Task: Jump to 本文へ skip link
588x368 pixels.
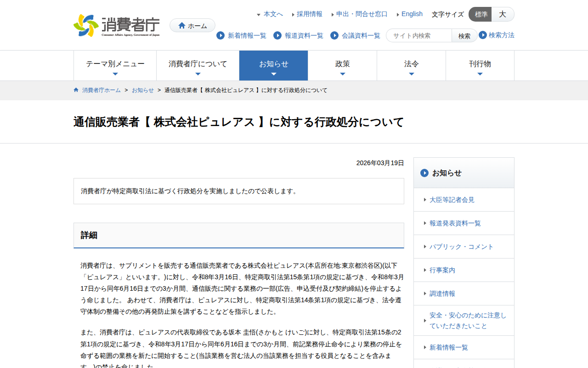Action: [273, 14]
